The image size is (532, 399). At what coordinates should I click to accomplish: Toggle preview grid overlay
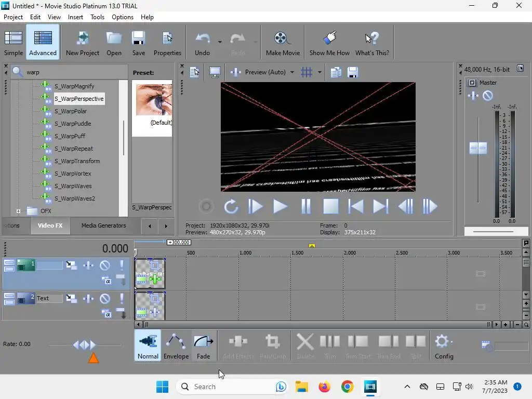click(307, 72)
